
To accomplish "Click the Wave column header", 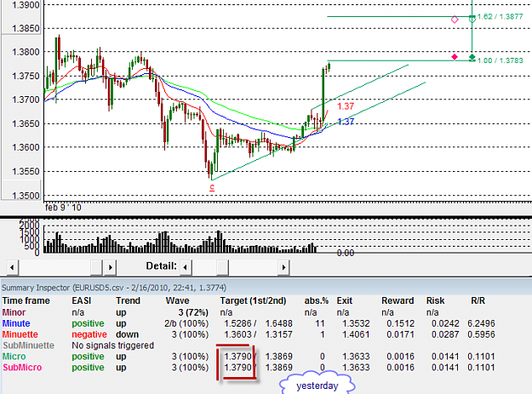I will (x=177, y=300).
